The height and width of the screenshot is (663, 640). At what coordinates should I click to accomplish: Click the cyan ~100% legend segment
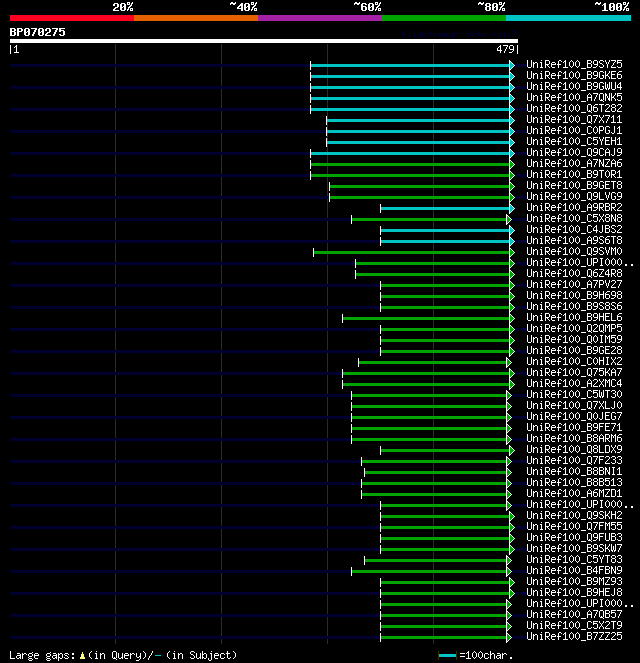coord(568,18)
